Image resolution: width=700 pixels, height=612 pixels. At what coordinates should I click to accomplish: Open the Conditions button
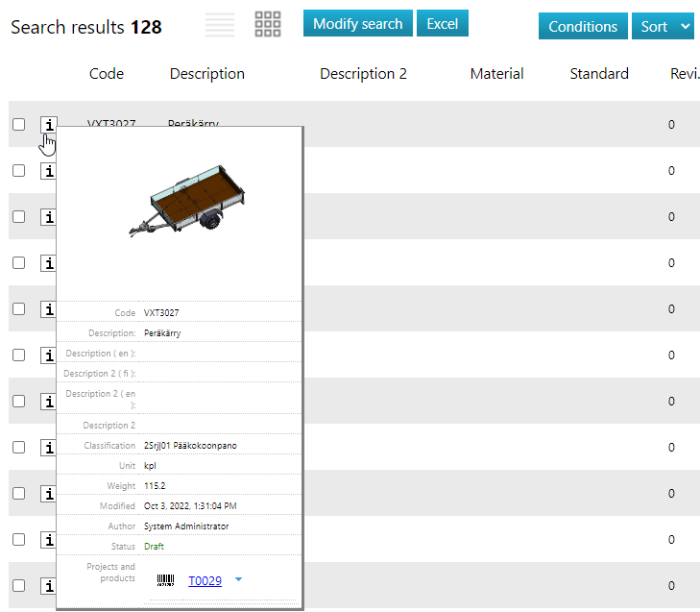583,26
